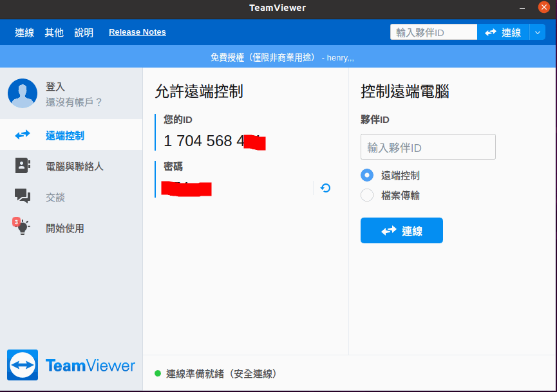This screenshot has height=392, width=557.
Task: Click the lightbulb get-started icon with badge
Action: coord(21,227)
